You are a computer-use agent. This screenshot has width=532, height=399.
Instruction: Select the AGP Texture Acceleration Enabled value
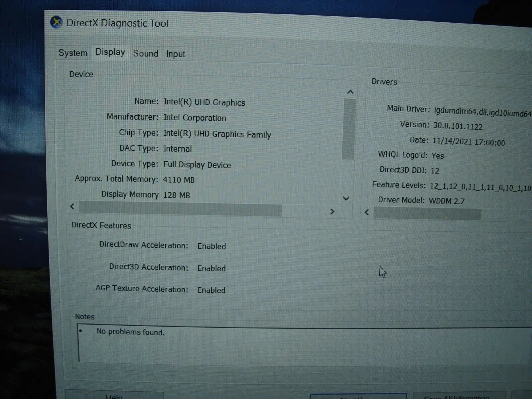211,290
